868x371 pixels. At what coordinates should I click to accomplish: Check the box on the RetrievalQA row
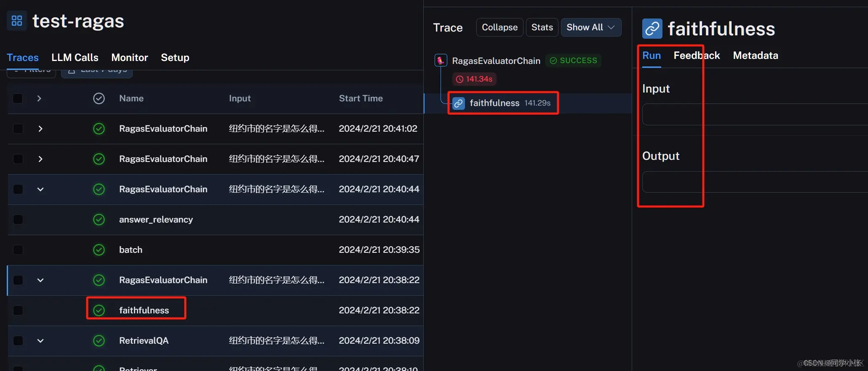tap(18, 341)
